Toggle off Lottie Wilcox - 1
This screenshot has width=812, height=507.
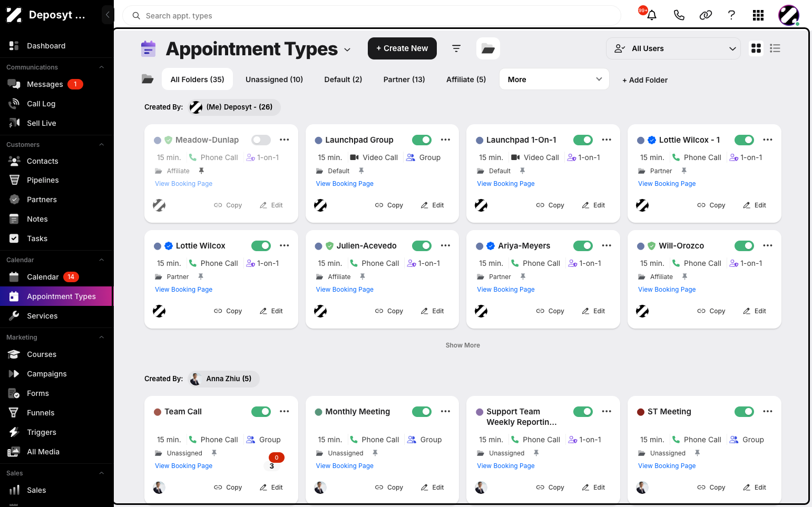tap(744, 140)
